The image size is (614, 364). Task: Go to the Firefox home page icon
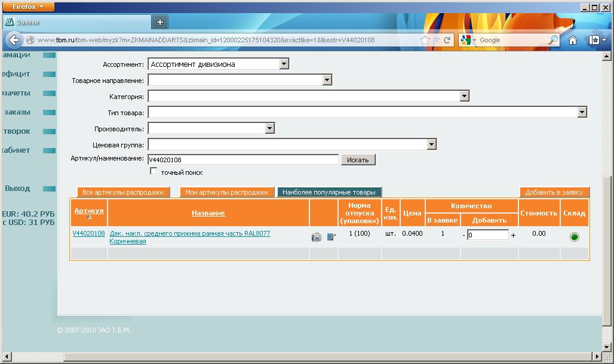click(x=573, y=40)
